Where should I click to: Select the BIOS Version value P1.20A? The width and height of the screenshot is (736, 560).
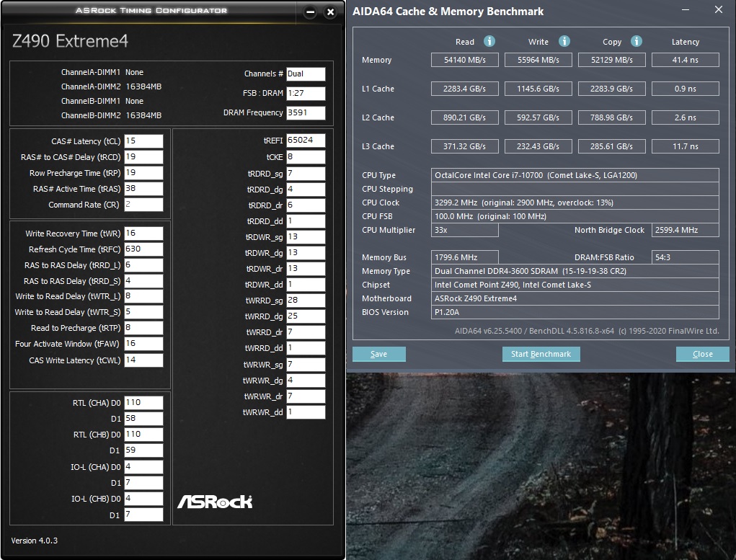575,311
